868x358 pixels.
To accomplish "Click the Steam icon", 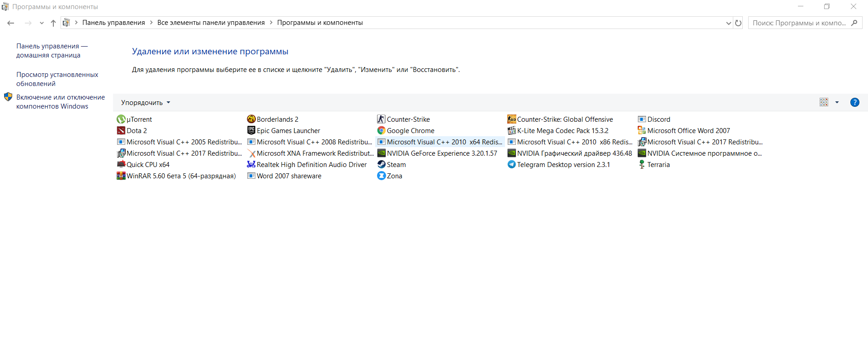I will pyautogui.click(x=381, y=165).
